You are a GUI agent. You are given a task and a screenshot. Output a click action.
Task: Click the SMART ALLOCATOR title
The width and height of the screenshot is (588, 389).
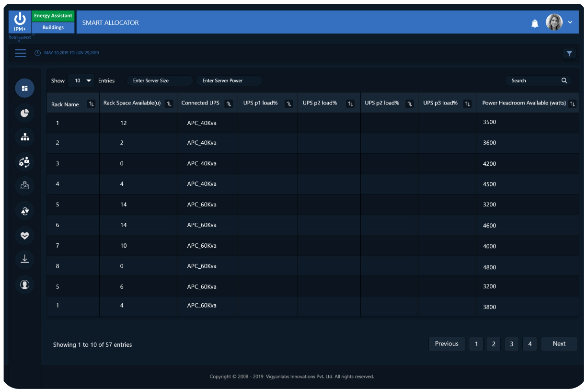111,23
